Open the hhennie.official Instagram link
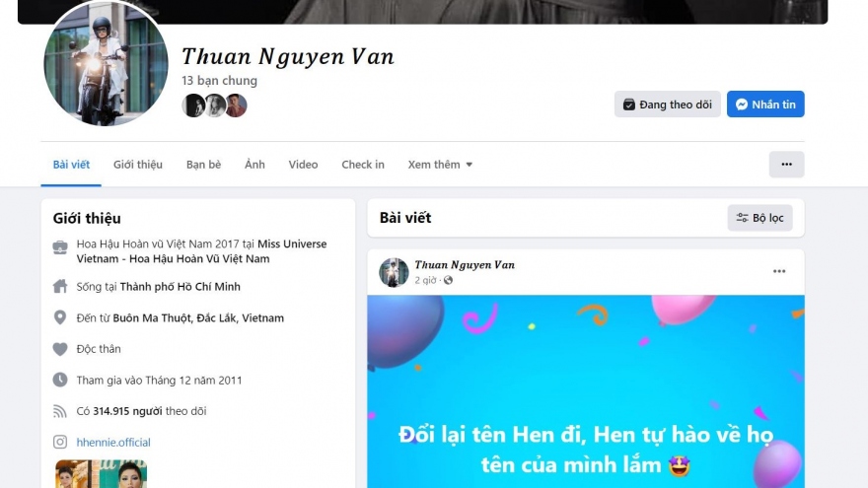The image size is (868, 488). 113,443
